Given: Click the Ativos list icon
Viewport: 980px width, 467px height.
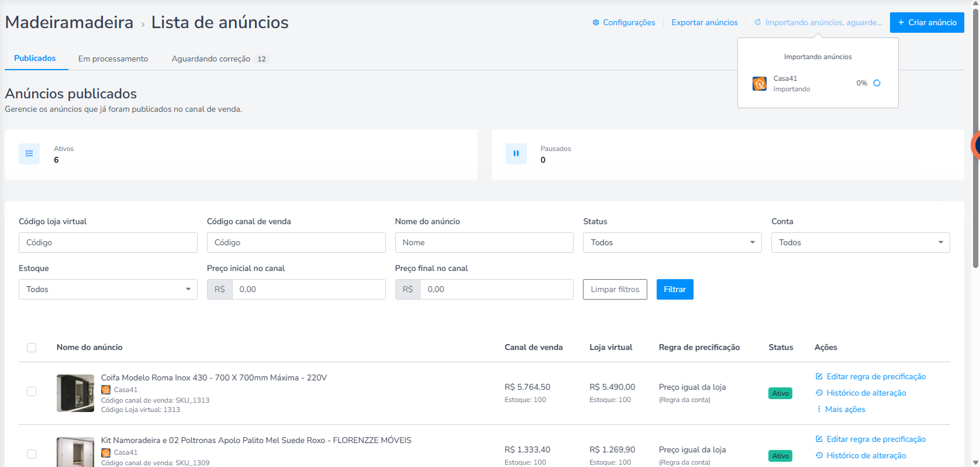Looking at the screenshot, I should 29,154.
